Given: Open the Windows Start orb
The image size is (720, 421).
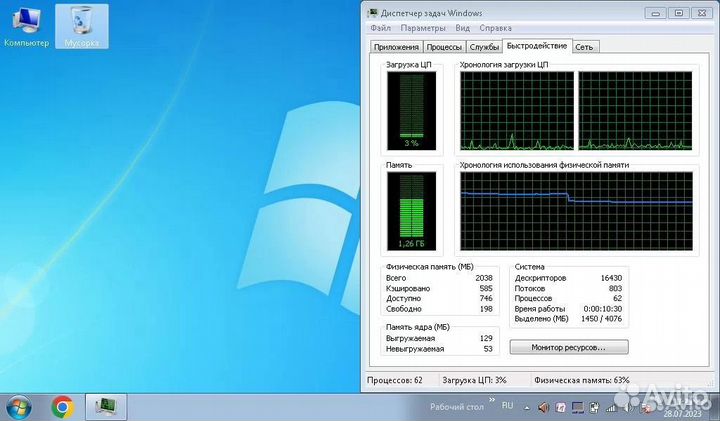Looking at the screenshot, I should [19, 407].
